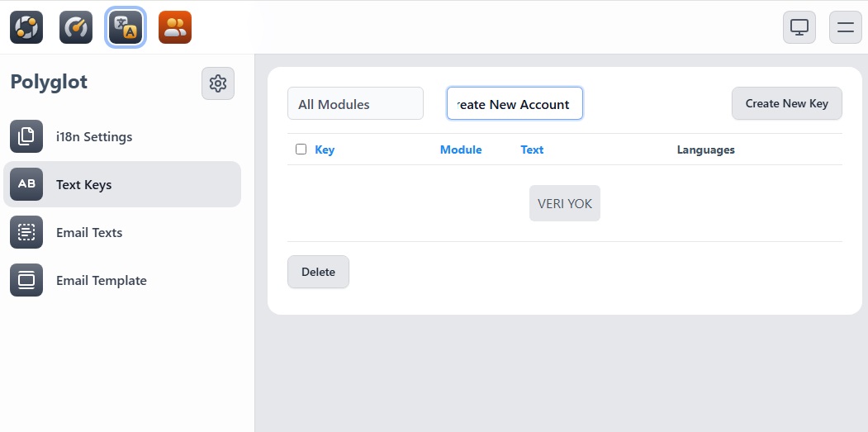Click the monitor display icon
868x432 pixels.
coord(799,27)
